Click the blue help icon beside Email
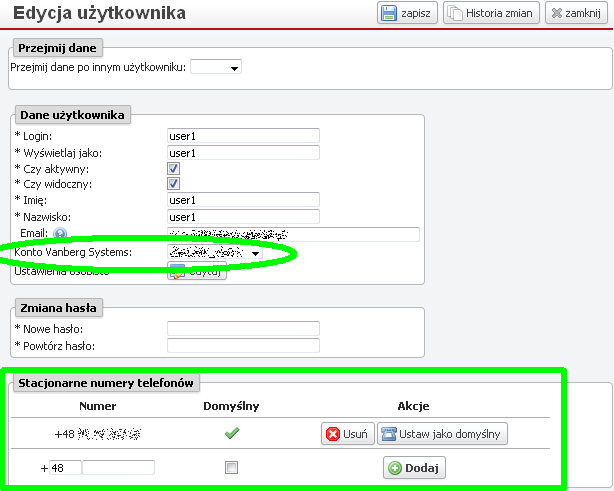This screenshot has width=614, height=491. (59, 235)
